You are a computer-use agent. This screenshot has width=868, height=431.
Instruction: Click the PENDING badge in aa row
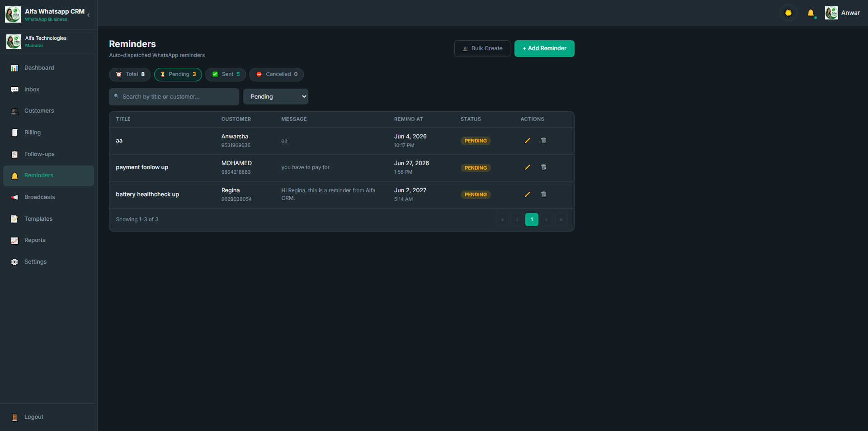click(476, 141)
